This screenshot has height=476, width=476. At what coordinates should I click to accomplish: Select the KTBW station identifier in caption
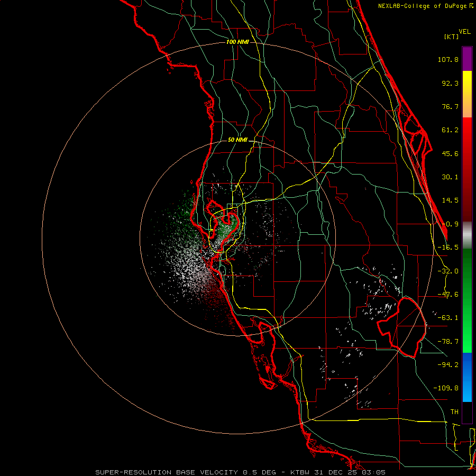point(300,472)
